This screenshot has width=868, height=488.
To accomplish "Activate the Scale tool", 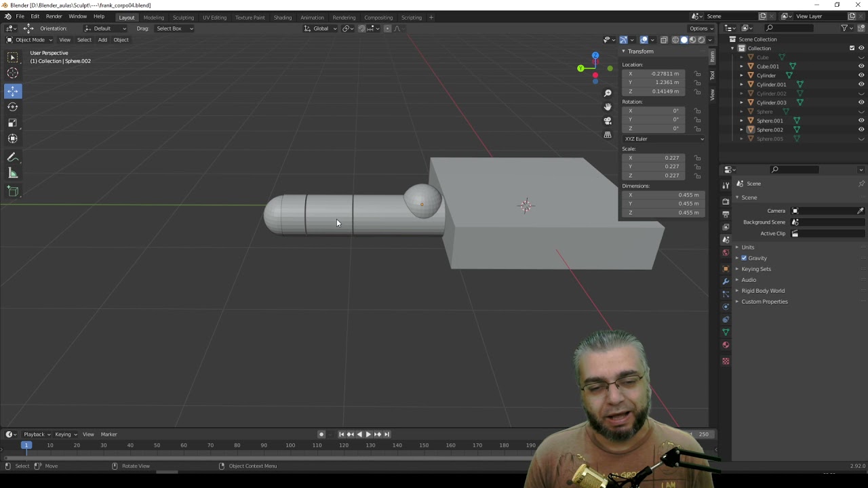I will (13, 123).
